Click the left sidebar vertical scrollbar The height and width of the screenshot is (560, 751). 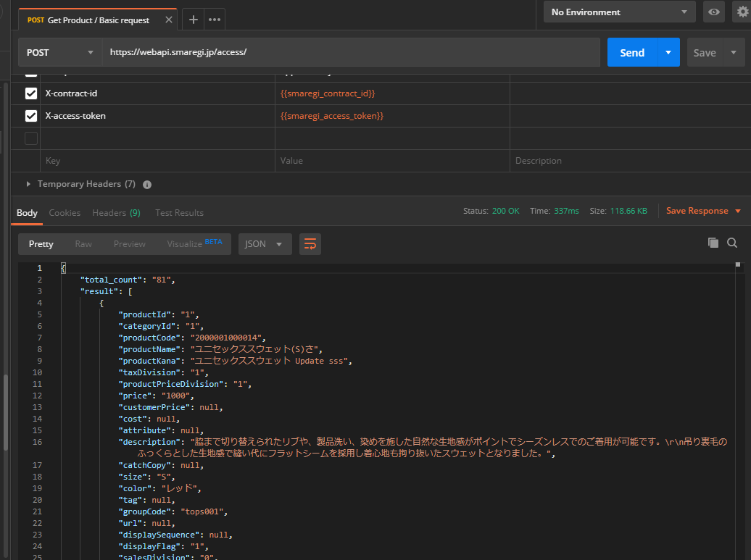[x=6, y=411]
